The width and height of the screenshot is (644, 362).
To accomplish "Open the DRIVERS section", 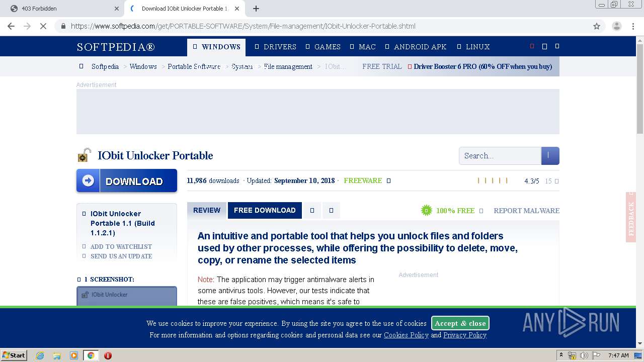I will 275,47.
